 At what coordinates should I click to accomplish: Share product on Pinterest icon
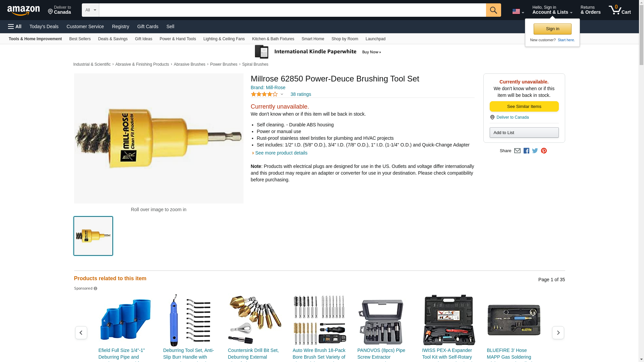tap(544, 151)
